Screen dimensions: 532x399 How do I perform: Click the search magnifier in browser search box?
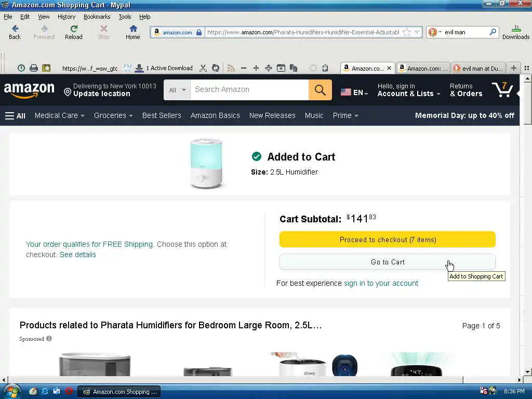point(493,32)
